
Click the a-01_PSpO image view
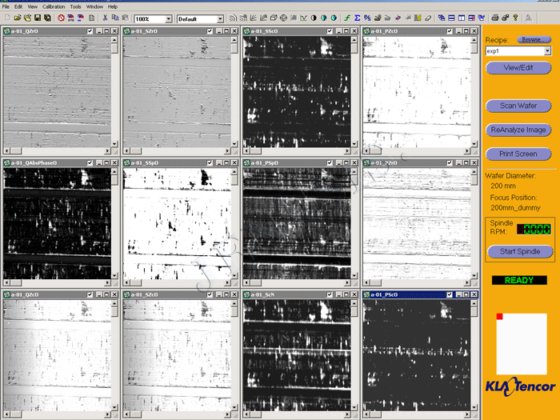point(297,224)
